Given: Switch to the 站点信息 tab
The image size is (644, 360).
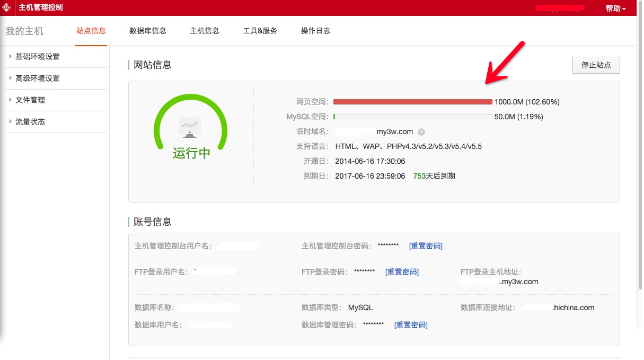Looking at the screenshot, I should [91, 31].
